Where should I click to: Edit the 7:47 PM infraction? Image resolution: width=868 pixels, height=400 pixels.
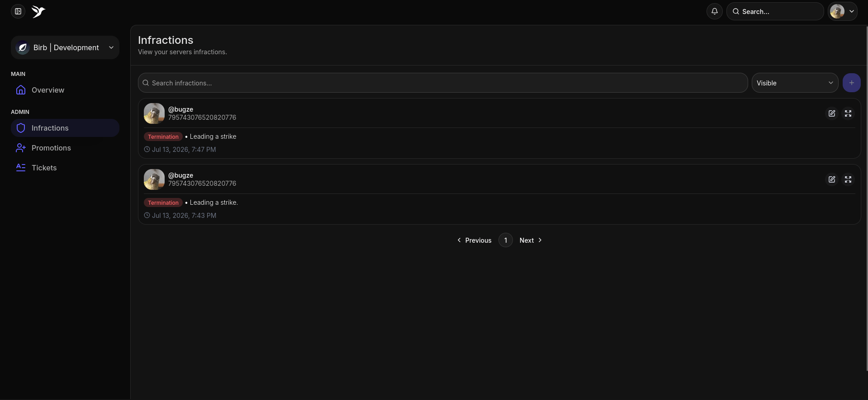(832, 113)
